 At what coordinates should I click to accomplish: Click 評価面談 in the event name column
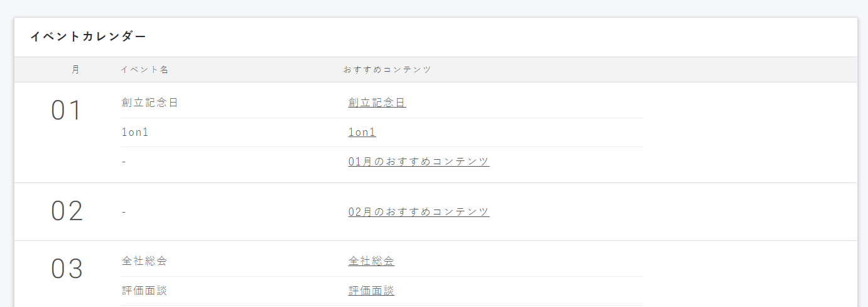pyautogui.click(x=144, y=291)
